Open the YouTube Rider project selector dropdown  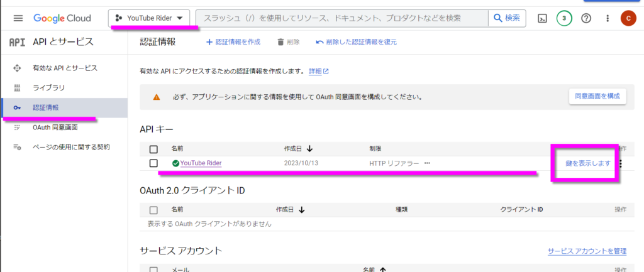click(x=149, y=18)
